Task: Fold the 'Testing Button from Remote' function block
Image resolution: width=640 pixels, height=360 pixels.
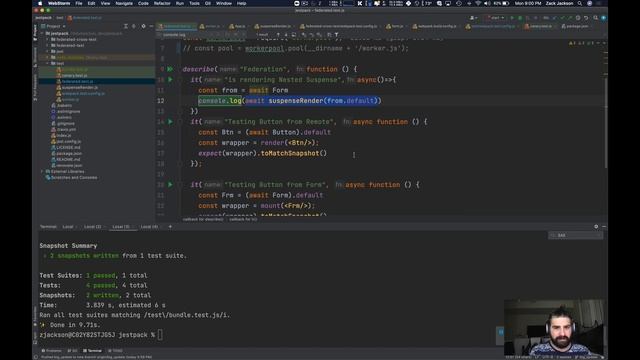Action: [x=180, y=122]
